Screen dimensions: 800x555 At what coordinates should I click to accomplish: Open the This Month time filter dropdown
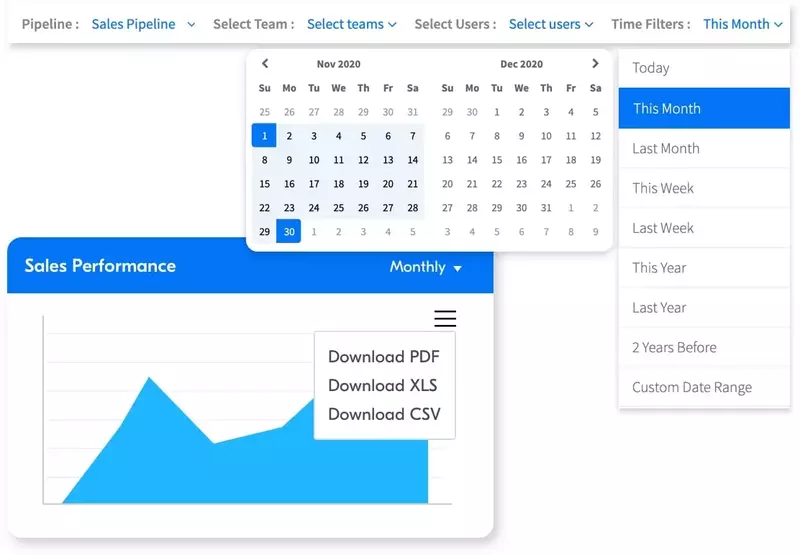(x=743, y=24)
